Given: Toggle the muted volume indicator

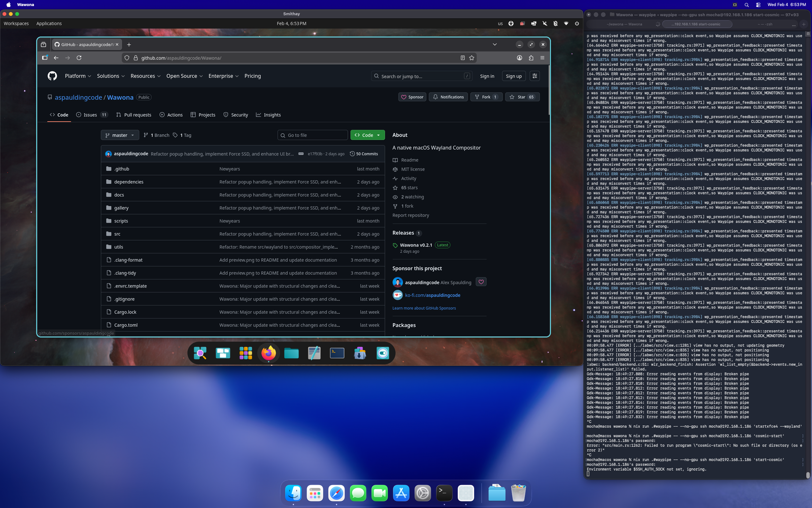Looking at the screenshot, I should point(545,23).
